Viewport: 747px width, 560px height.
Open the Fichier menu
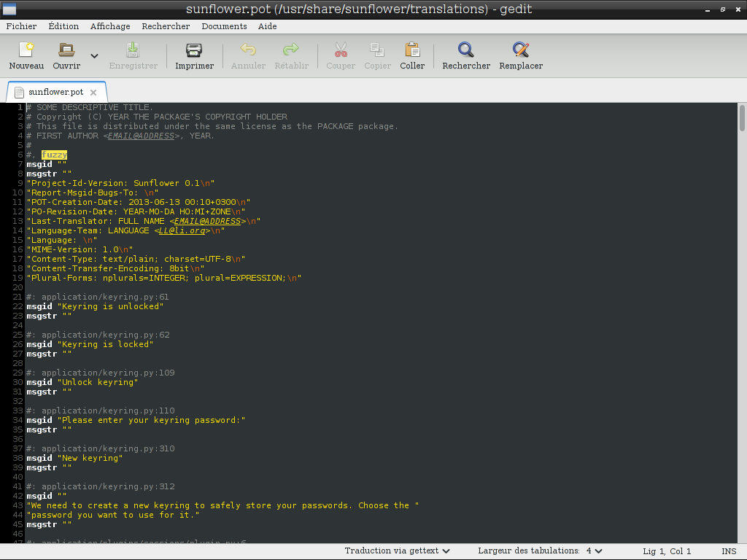[21, 26]
